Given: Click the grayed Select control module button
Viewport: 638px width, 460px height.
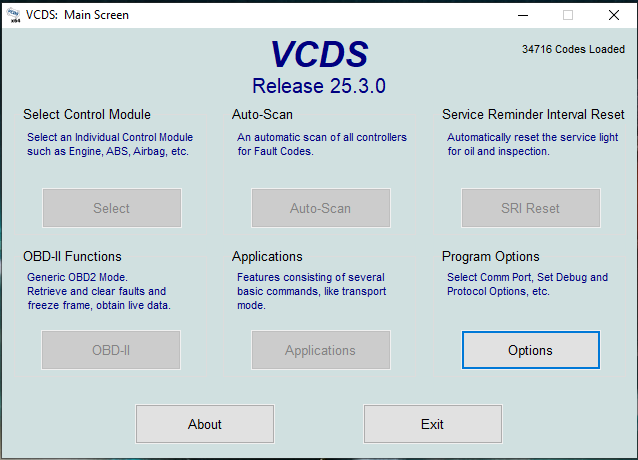Looking at the screenshot, I should [112, 208].
